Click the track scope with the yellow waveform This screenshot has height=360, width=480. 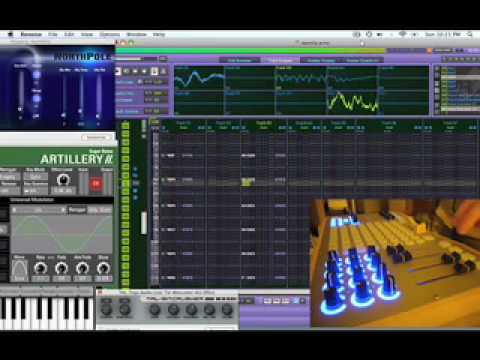coord(352,102)
